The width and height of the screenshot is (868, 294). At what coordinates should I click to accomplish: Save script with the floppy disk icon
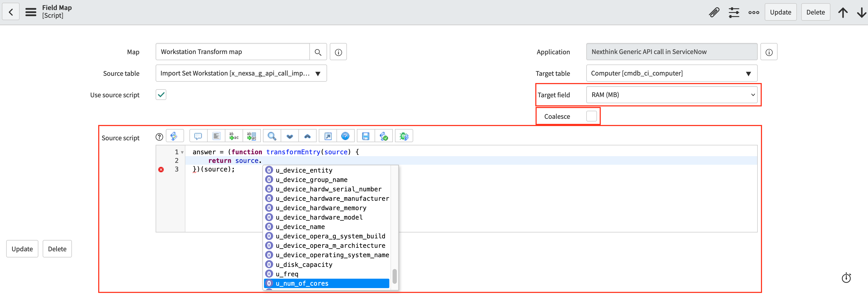click(x=366, y=136)
